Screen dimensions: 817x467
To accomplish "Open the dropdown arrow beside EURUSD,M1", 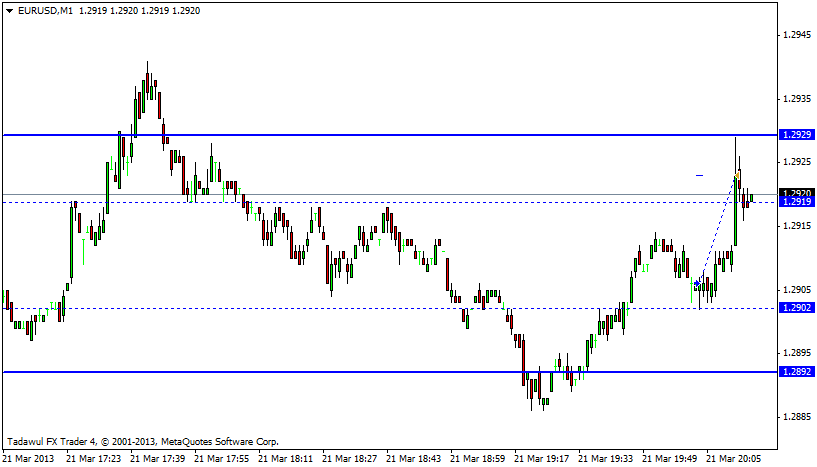I will point(9,9).
